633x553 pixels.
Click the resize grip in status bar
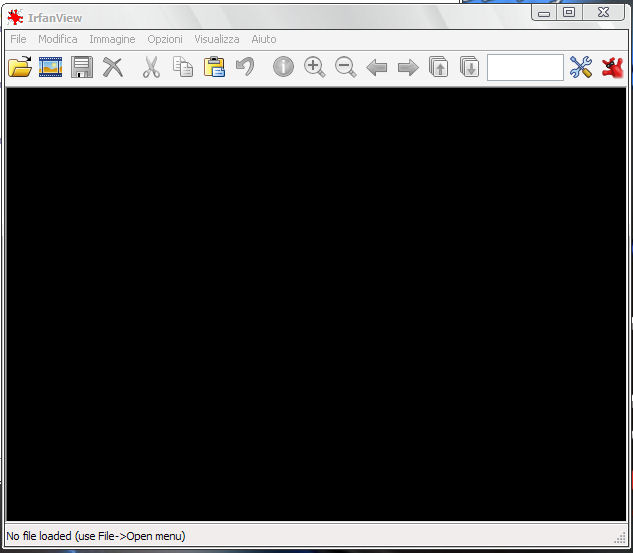click(620, 538)
